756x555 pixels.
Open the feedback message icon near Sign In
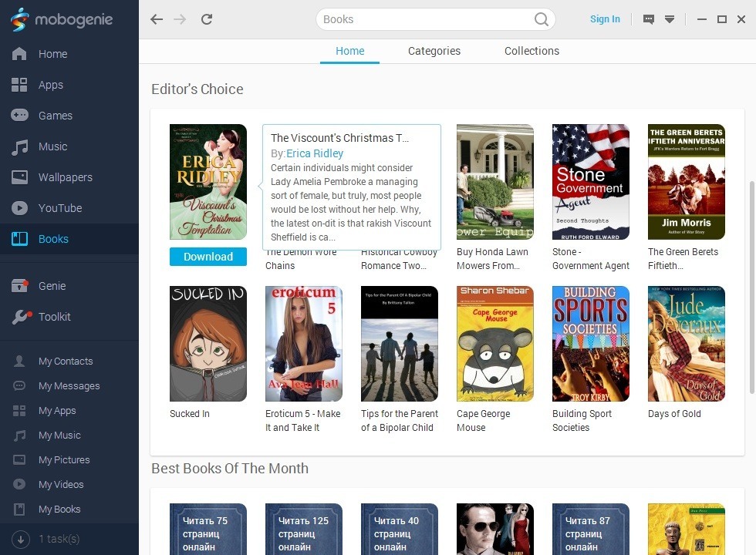point(648,18)
